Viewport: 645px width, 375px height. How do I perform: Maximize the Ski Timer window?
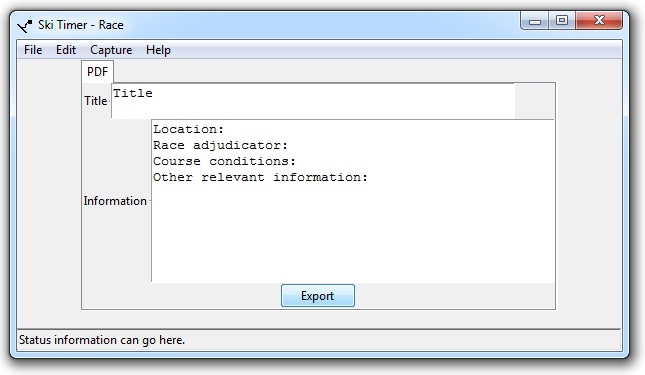[562, 21]
